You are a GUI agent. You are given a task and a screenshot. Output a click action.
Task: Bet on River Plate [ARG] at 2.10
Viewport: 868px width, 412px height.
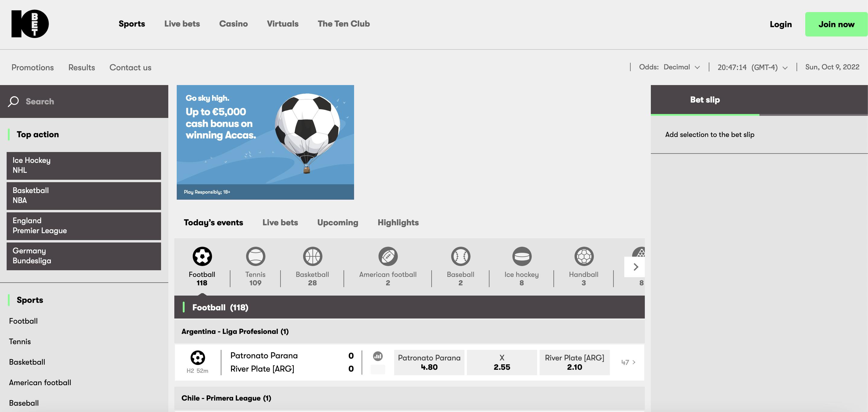(x=574, y=362)
